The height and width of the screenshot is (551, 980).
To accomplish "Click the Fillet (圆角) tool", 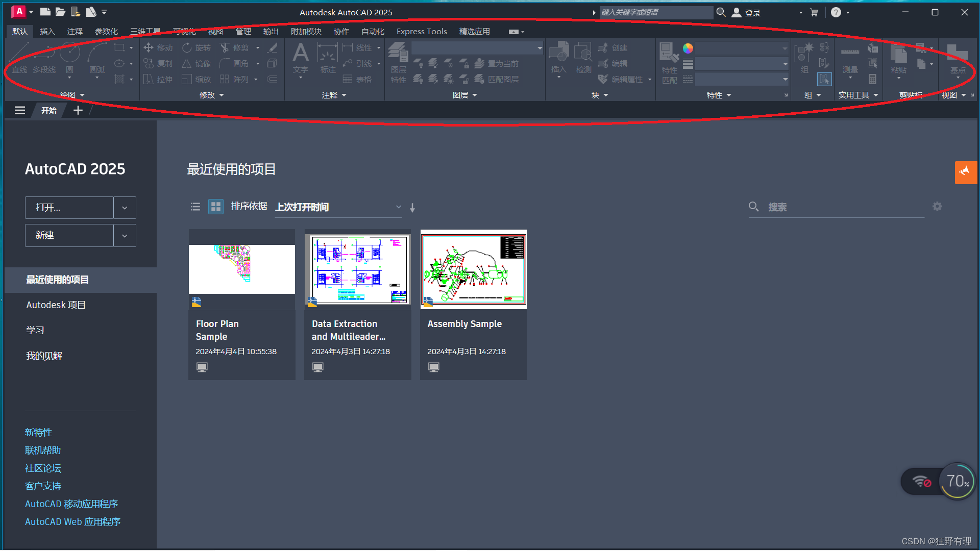I will point(235,63).
